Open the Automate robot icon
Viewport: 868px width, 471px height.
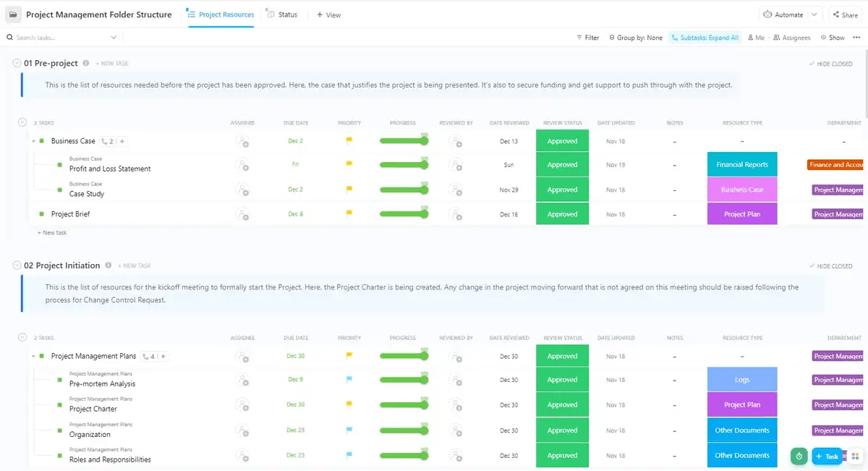[768, 14]
